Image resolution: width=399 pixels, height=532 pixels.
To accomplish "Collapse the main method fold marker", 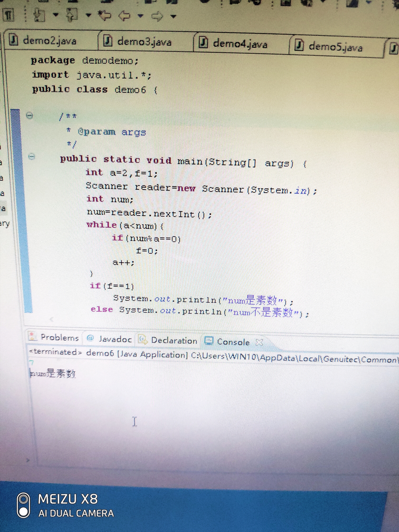I will pyautogui.click(x=32, y=157).
